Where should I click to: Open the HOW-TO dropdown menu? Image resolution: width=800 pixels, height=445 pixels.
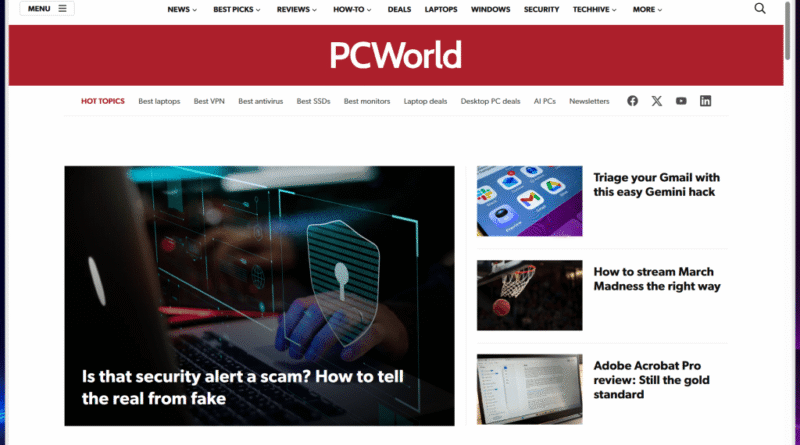point(353,9)
